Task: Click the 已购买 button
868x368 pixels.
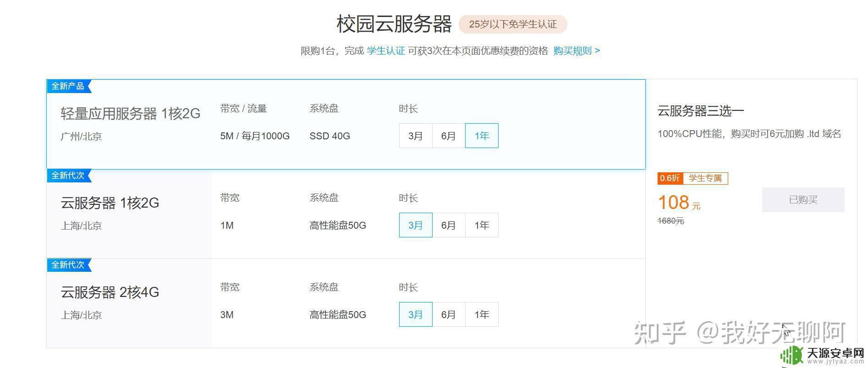Action: [803, 200]
